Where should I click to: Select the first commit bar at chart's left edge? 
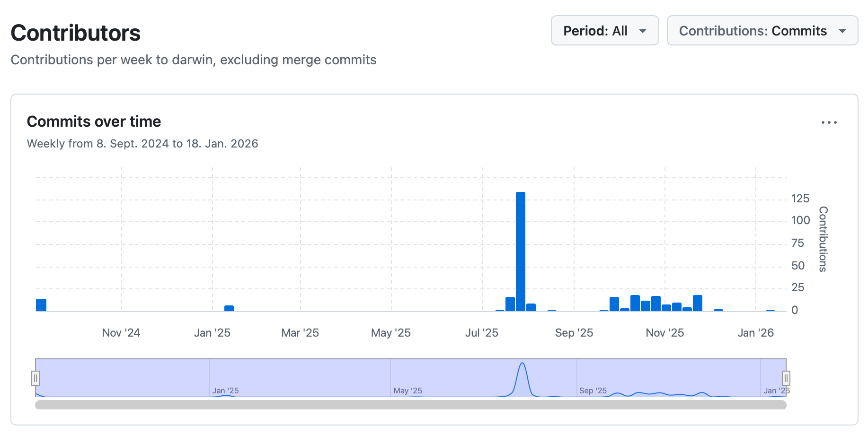point(41,305)
